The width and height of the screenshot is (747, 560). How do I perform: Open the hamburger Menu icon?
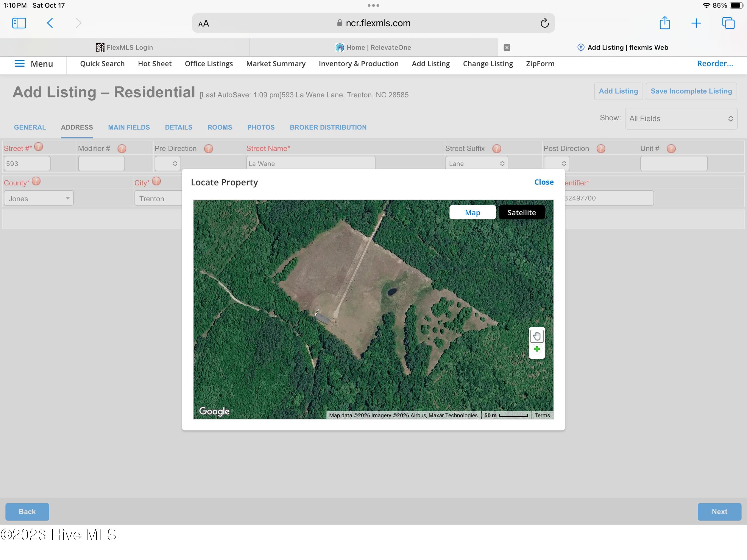point(20,64)
